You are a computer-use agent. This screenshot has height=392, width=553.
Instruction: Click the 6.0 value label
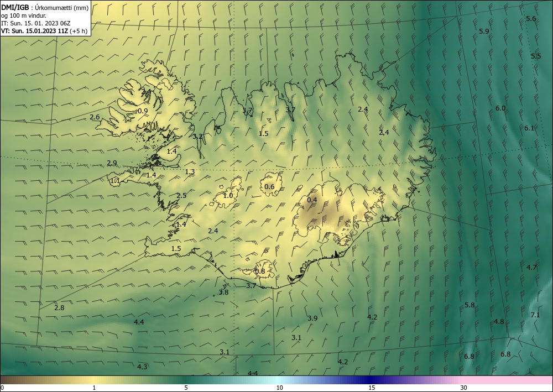pyautogui.click(x=500, y=108)
